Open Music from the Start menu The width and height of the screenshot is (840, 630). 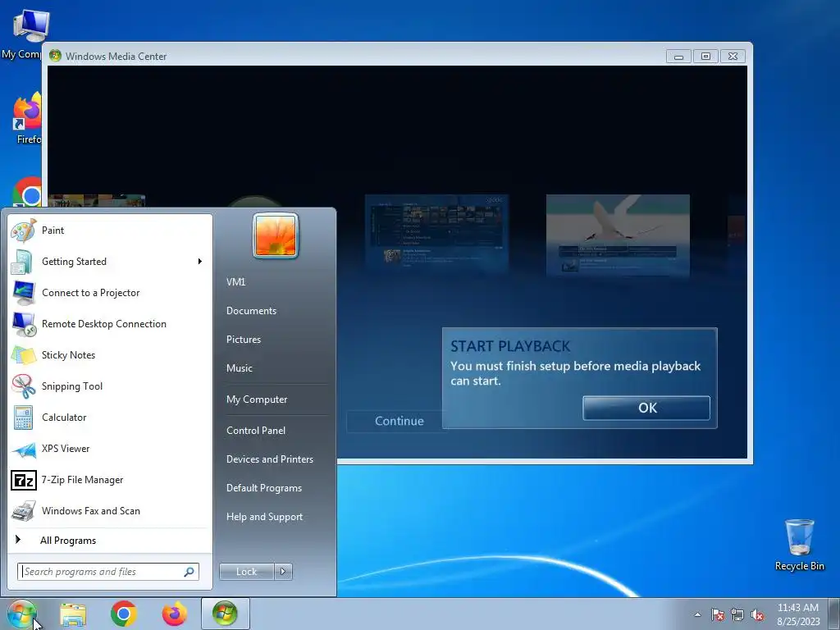click(276, 368)
